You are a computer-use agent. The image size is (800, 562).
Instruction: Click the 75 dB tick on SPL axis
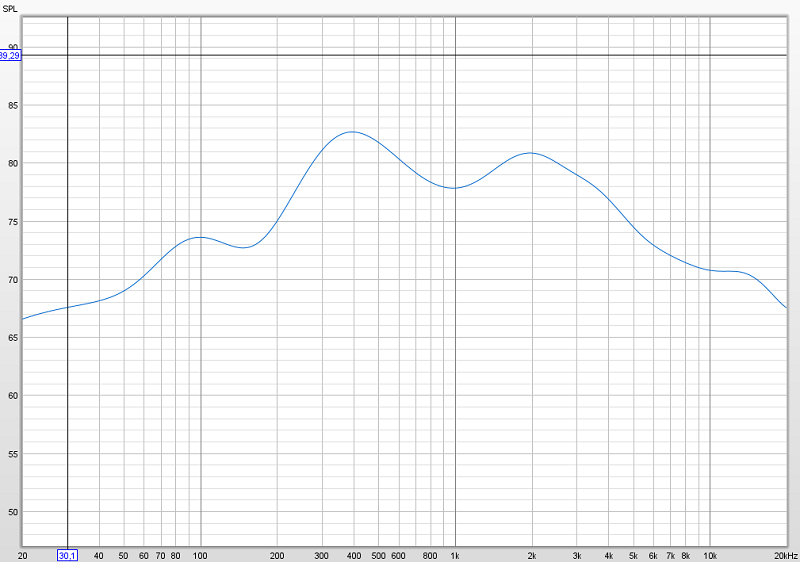tap(13, 222)
